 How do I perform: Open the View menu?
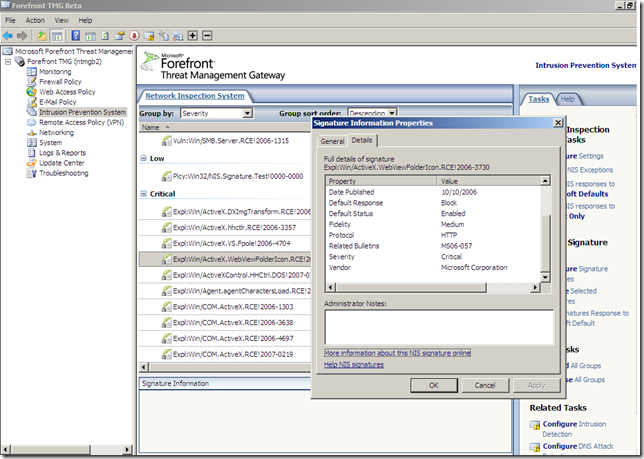click(x=62, y=20)
